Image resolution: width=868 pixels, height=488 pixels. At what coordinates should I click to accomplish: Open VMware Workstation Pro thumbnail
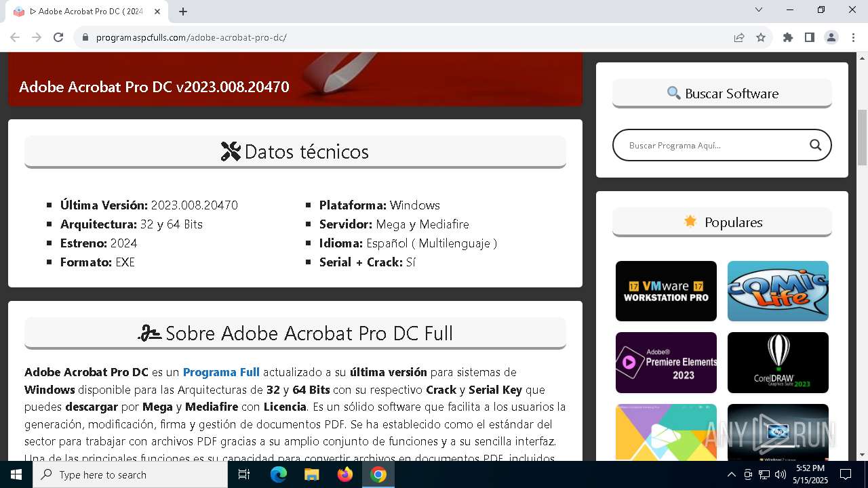666,291
